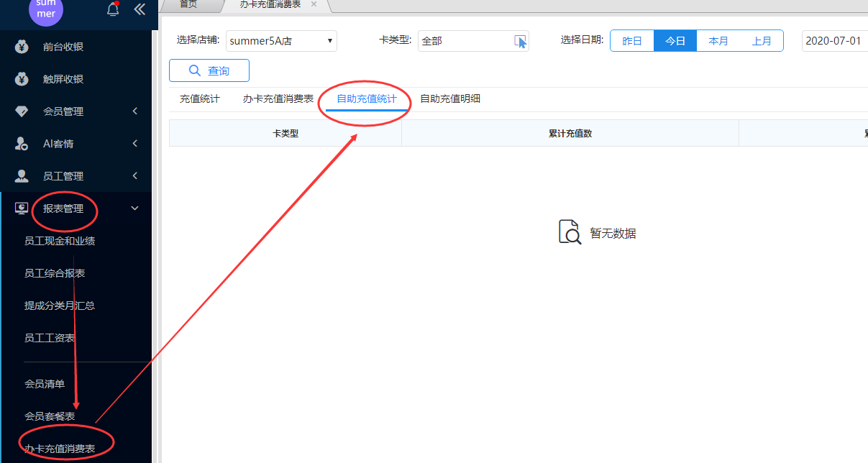Expand 员工管理 menu chevron
The image size is (868, 463).
pos(135,176)
